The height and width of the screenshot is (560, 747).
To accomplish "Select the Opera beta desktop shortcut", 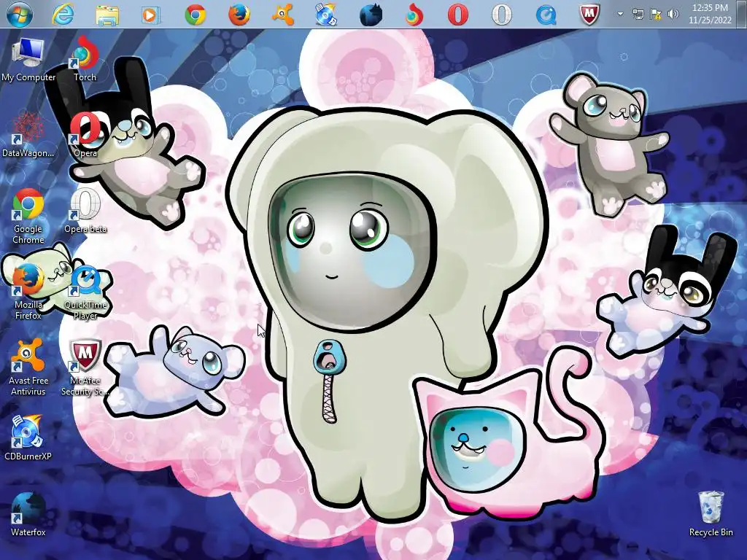I will click(x=85, y=211).
